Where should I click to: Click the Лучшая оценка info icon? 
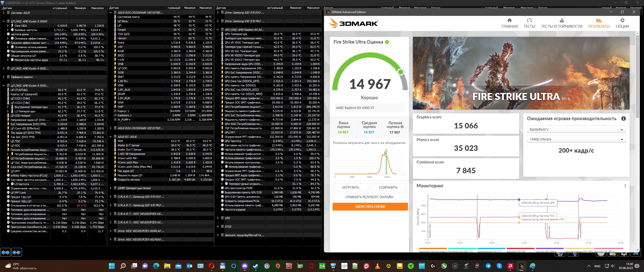click(x=402, y=127)
